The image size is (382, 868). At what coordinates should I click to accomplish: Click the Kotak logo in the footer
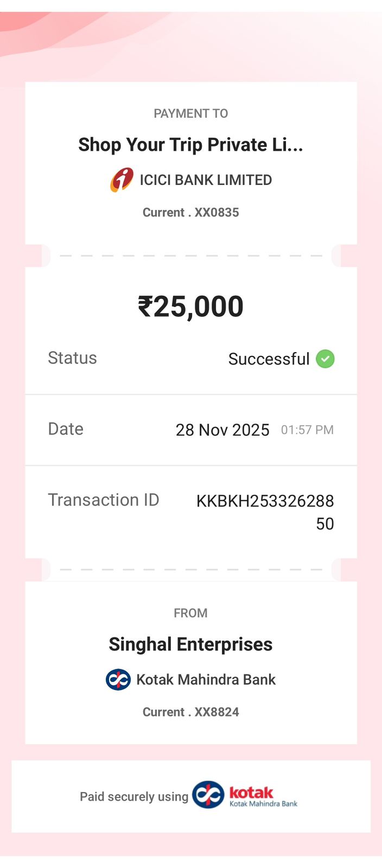(208, 795)
